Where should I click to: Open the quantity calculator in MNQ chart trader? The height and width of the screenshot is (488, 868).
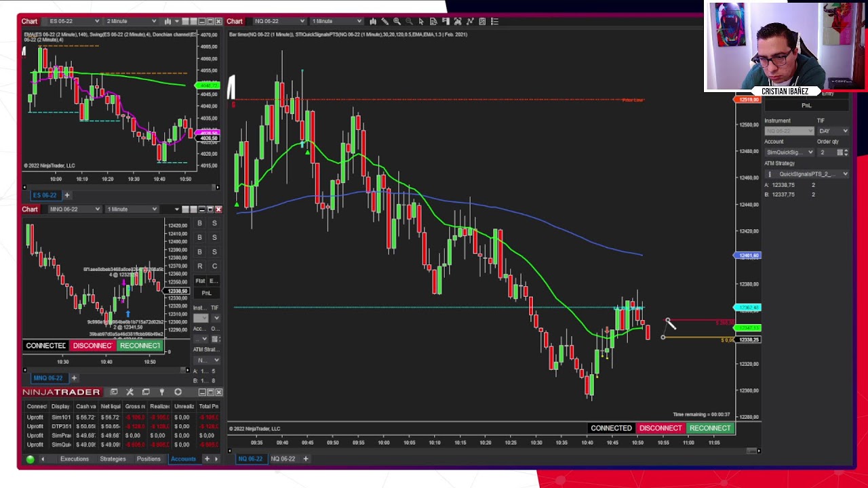pos(215,339)
